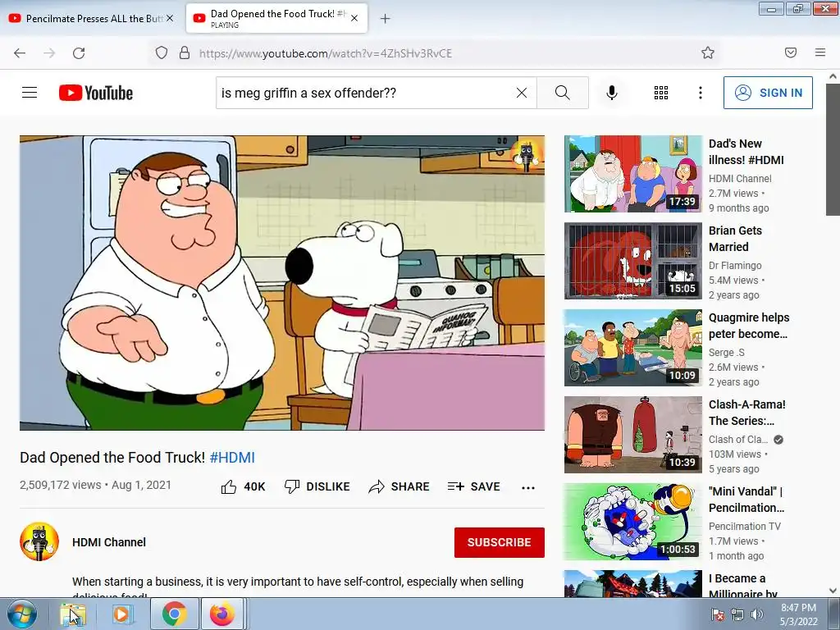This screenshot has width=840, height=630.
Task: Click "Clash-A-Rama! The Series" title
Action: [x=746, y=413]
